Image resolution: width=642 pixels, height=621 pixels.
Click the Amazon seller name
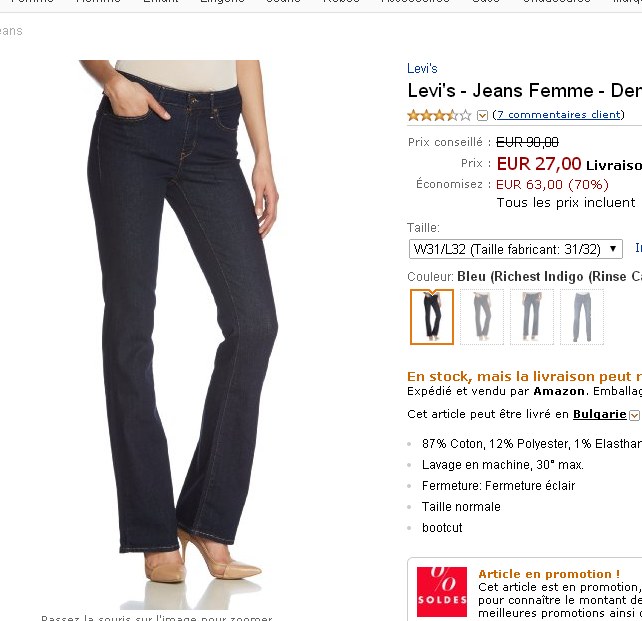tap(559, 391)
